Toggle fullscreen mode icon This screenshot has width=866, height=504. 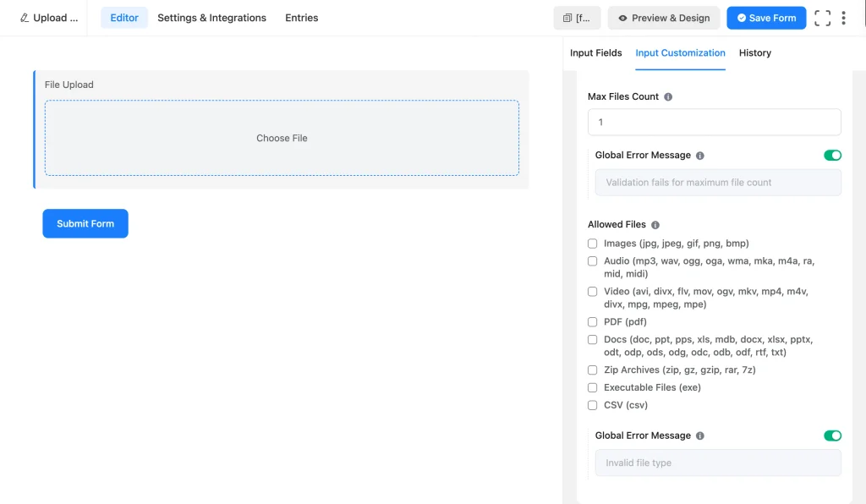(x=822, y=18)
